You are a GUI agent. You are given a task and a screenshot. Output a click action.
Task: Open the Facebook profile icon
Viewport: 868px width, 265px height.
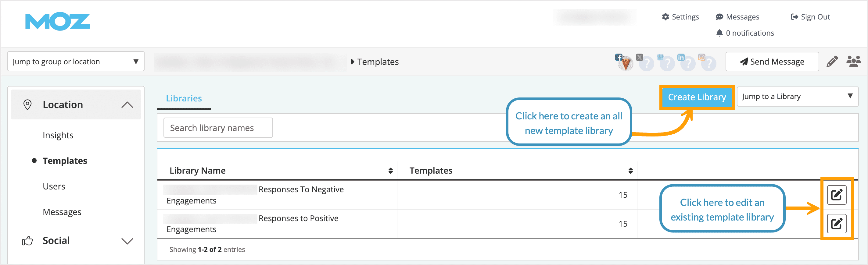tap(619, 58)
